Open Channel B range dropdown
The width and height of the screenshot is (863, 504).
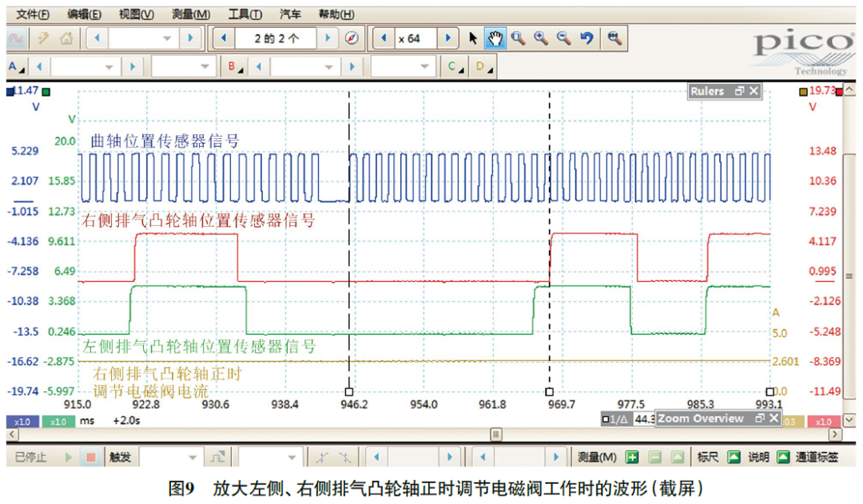(x=328, y=67)
